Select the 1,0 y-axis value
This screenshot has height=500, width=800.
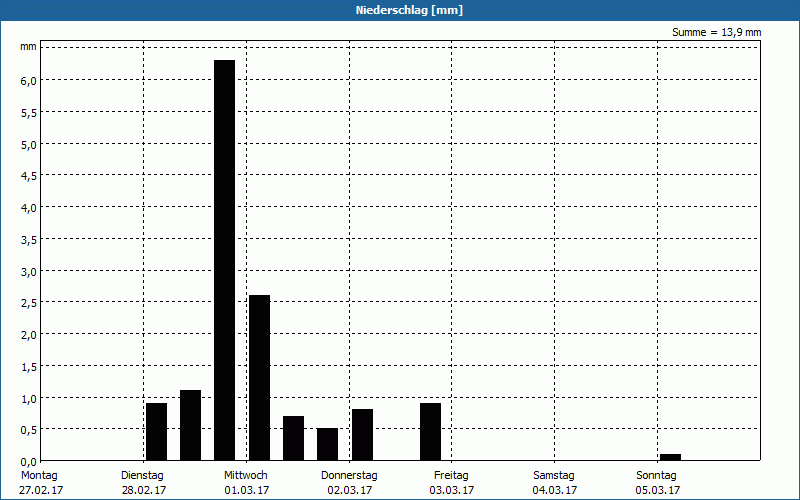pyautogui.click(x=29, y=398)
